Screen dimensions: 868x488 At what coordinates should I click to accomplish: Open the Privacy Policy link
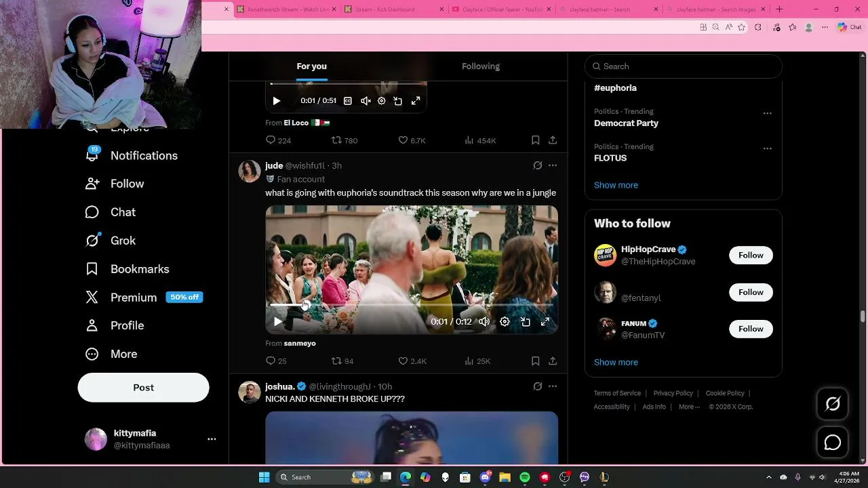673,393
